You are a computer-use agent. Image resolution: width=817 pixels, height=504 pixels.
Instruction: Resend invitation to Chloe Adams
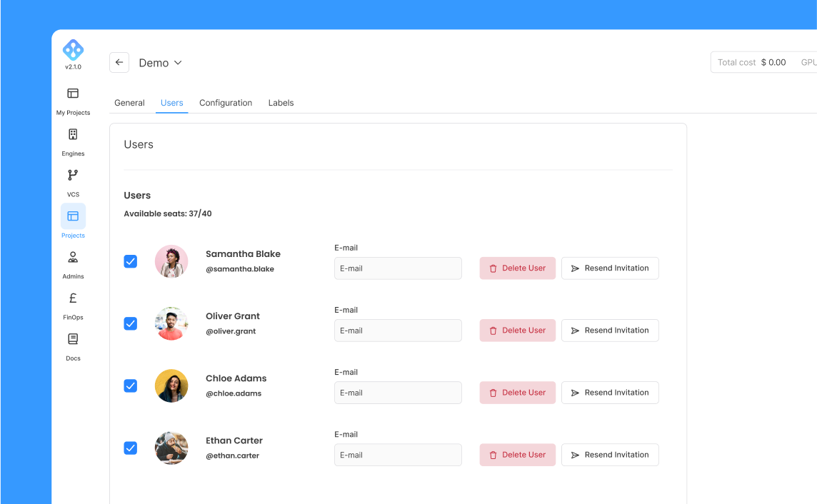coord(610,393)
